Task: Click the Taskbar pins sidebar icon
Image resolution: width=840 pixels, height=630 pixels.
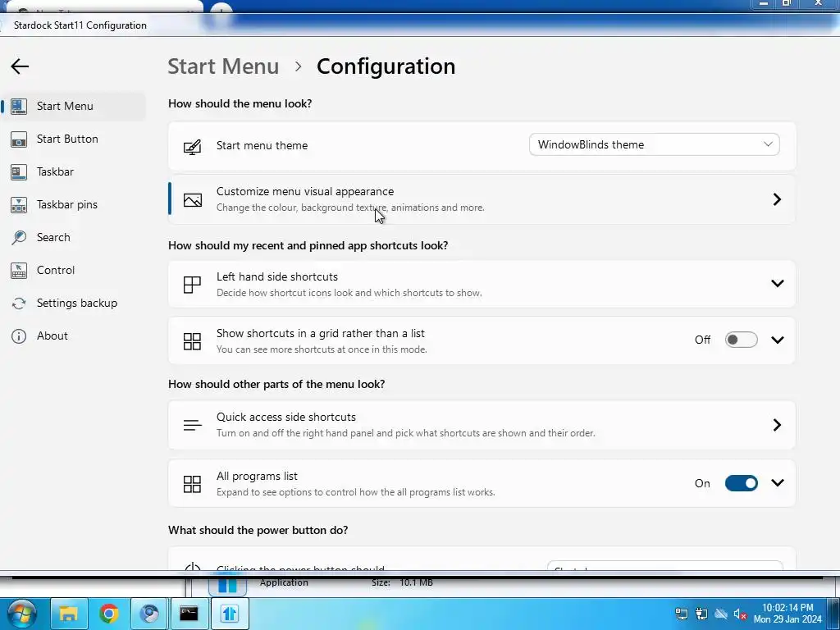Action: pyautogui.click(x=19, y=204)
